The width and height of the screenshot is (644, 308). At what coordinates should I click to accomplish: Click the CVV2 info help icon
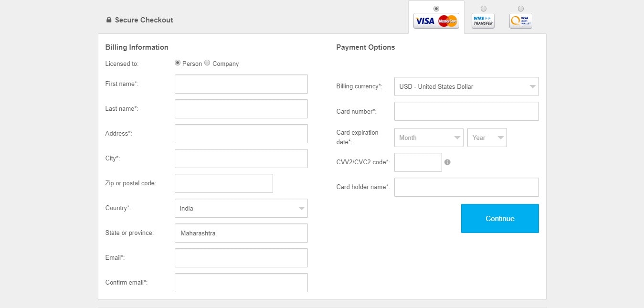[447, 162]
